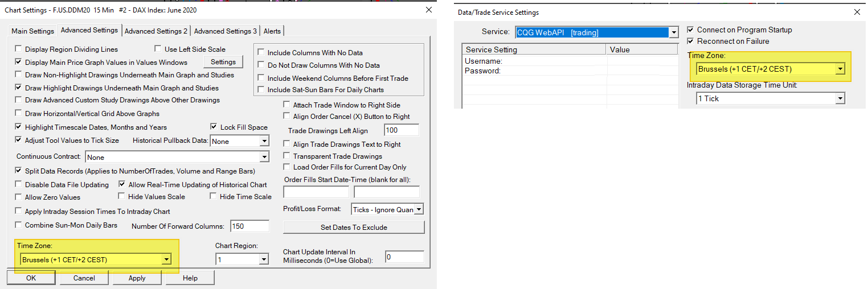
Task: Open Profit/Loss Format dropdown
Action: [x=419, y=210]
